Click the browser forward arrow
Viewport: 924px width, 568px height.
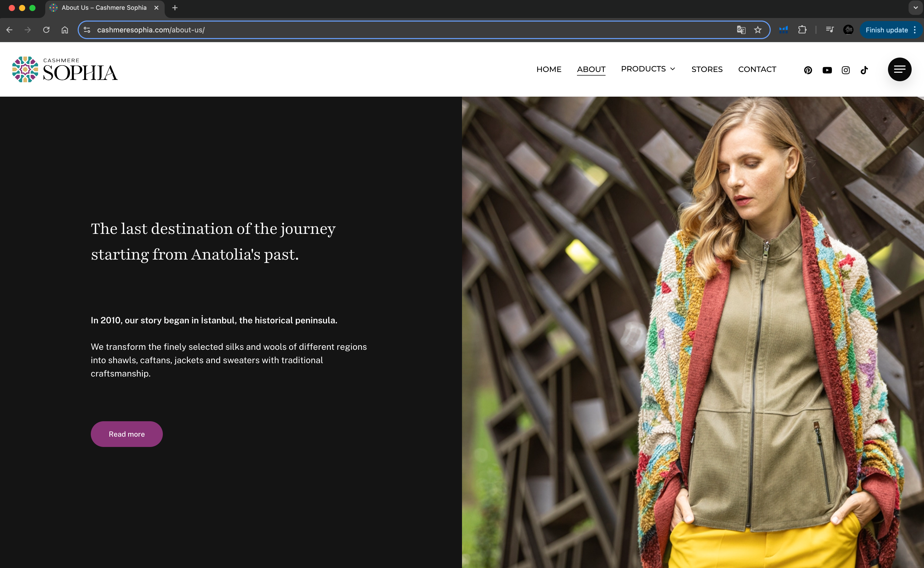point(28,30)
